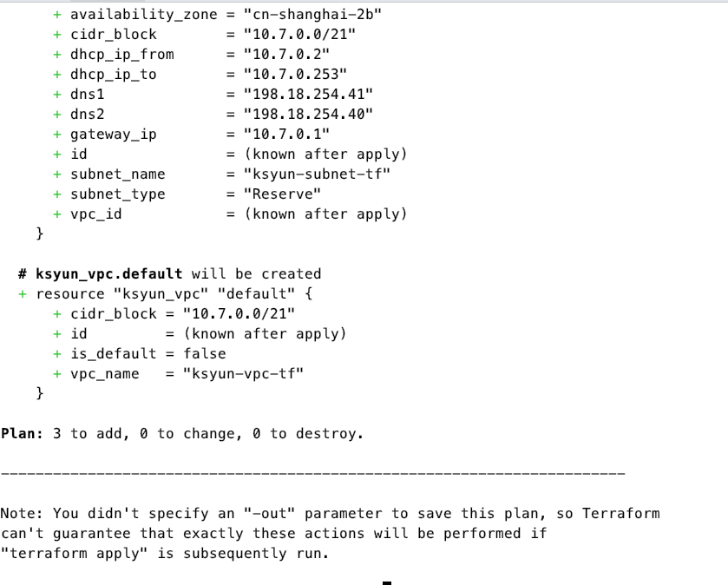
Task: Click the bold "Plan:" summary label
Action: point(22,433)
